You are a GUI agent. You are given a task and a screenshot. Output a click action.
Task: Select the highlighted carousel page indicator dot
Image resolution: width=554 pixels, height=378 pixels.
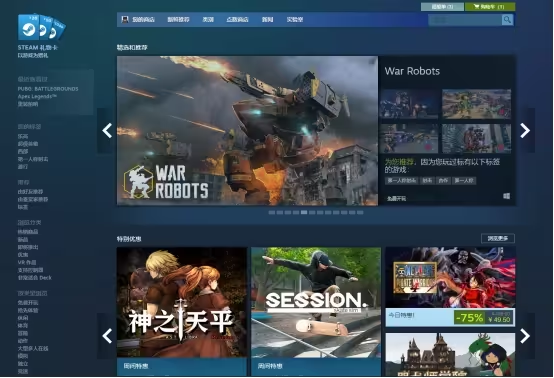(x=304, y=213)
